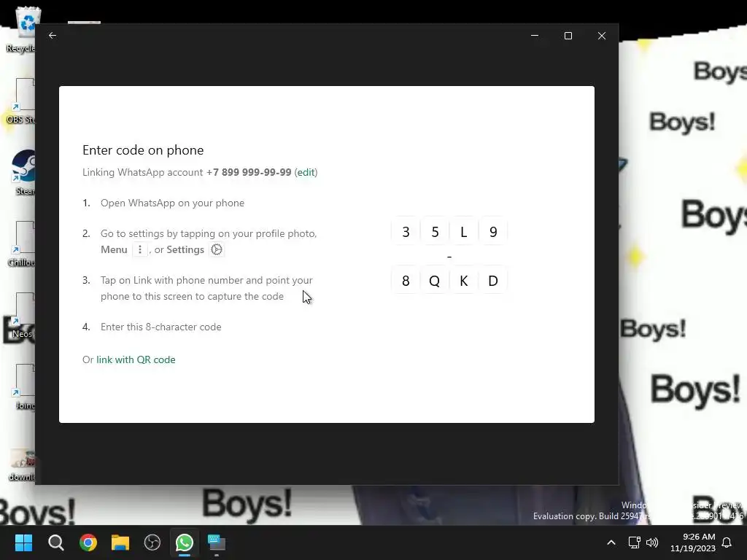The width and height of the screenshot is (747, 560).
Task: Open clock showing 9:26 AM
Action: point(693,542)
